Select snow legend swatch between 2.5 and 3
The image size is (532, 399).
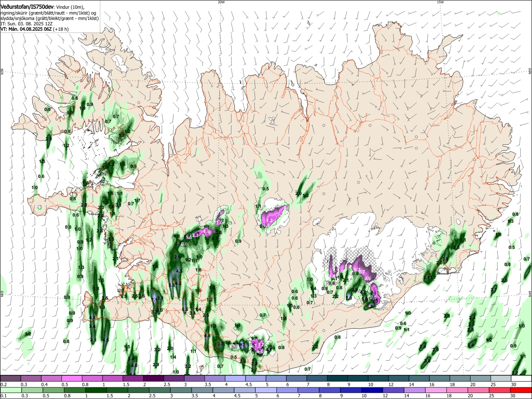click(174, 378)
